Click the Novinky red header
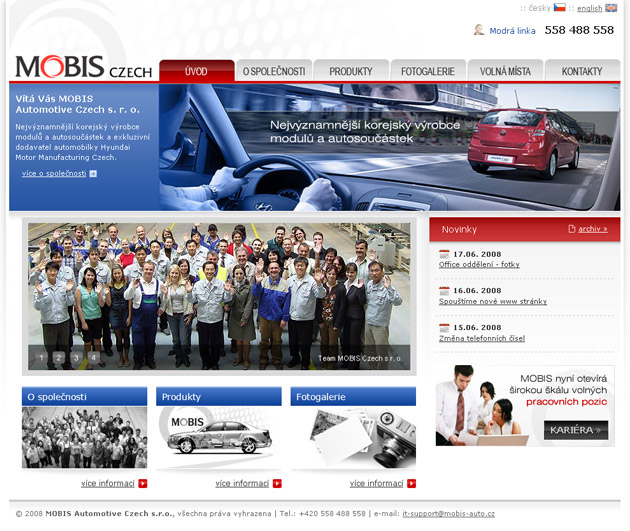The width and height of the screenshot is (630, 531). 525,229
